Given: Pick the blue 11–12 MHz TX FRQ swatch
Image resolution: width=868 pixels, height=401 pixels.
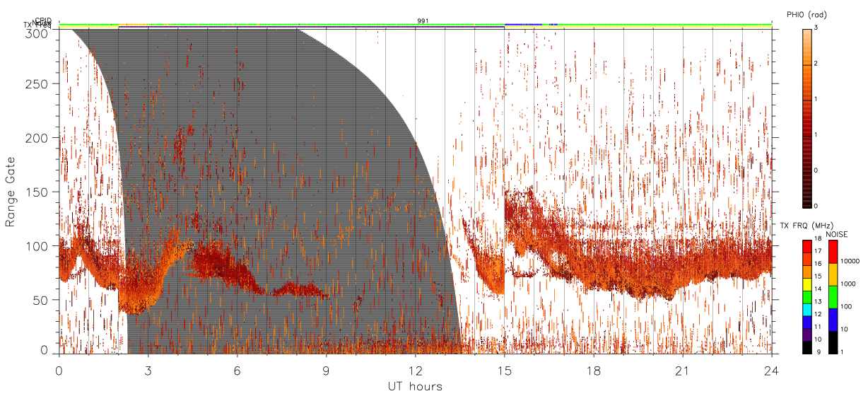Looking at the screenshot, I should coord(807,322).
